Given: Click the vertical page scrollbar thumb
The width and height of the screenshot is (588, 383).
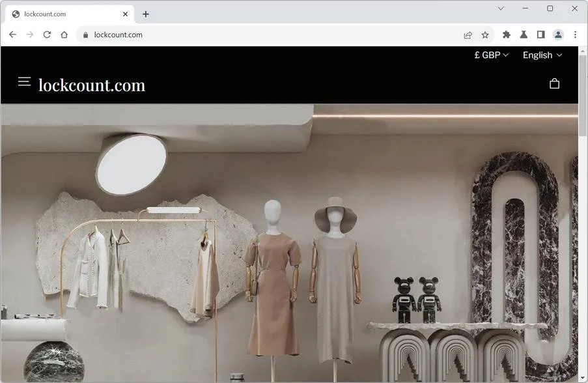Looking at the screenshot, I should (x=582, y=96).
